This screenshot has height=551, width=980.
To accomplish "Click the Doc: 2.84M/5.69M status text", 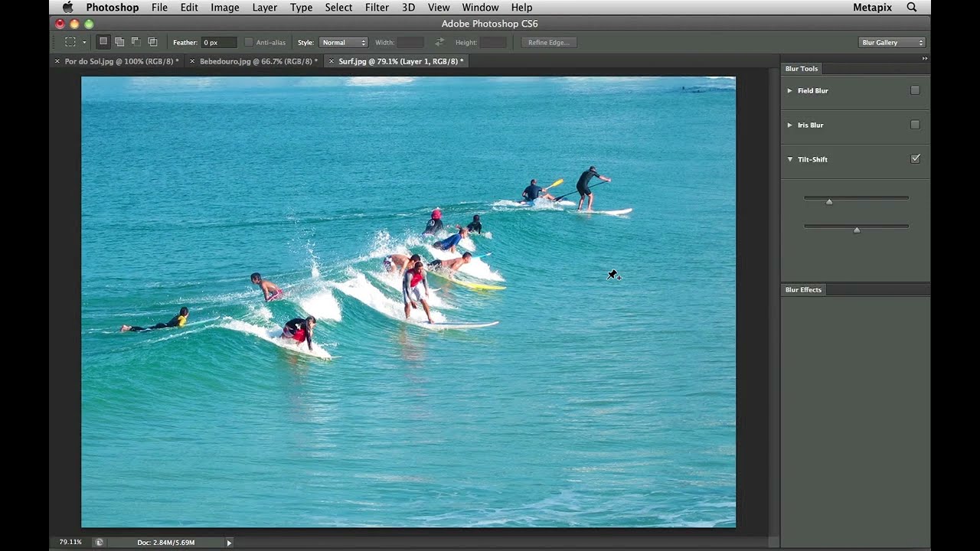I will [166, 543].
